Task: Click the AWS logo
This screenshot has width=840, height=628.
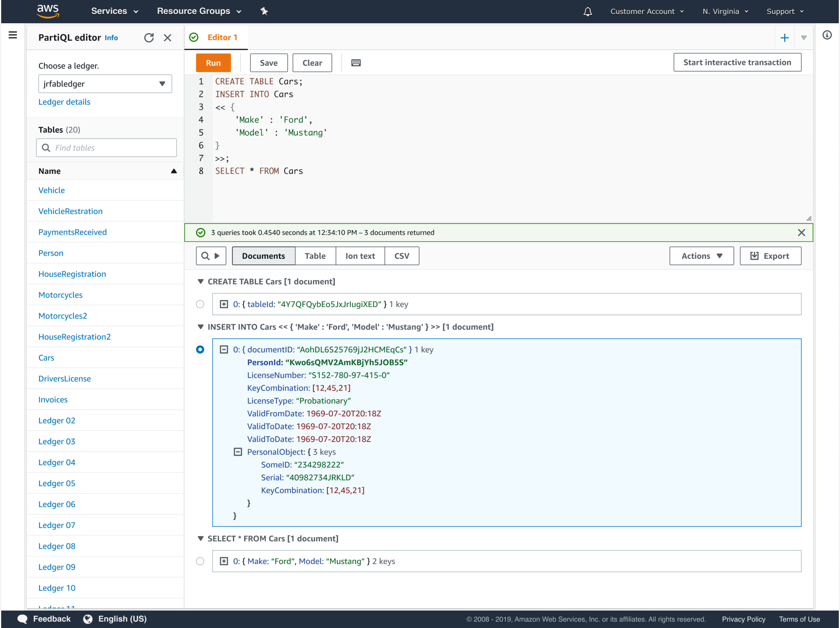Action: point(48,11)
